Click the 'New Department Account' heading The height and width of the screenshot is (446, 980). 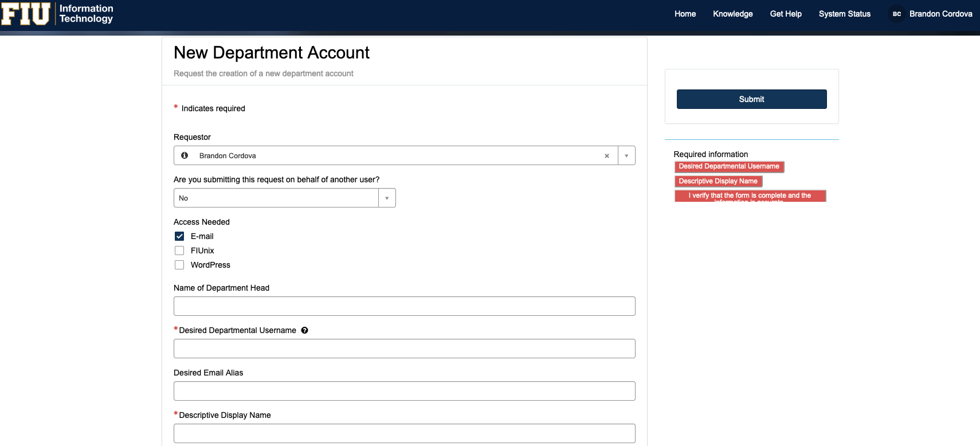pyautogui.click(x=272, y=53)
